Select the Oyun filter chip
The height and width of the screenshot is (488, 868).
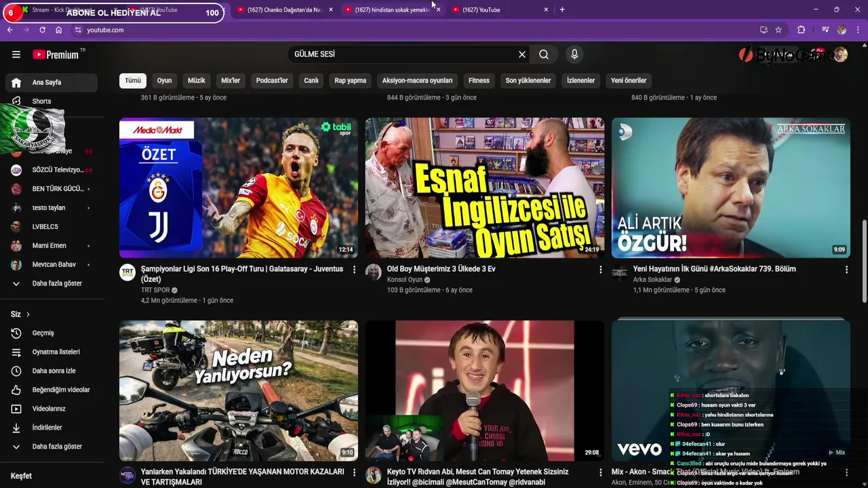click(165, 81)
